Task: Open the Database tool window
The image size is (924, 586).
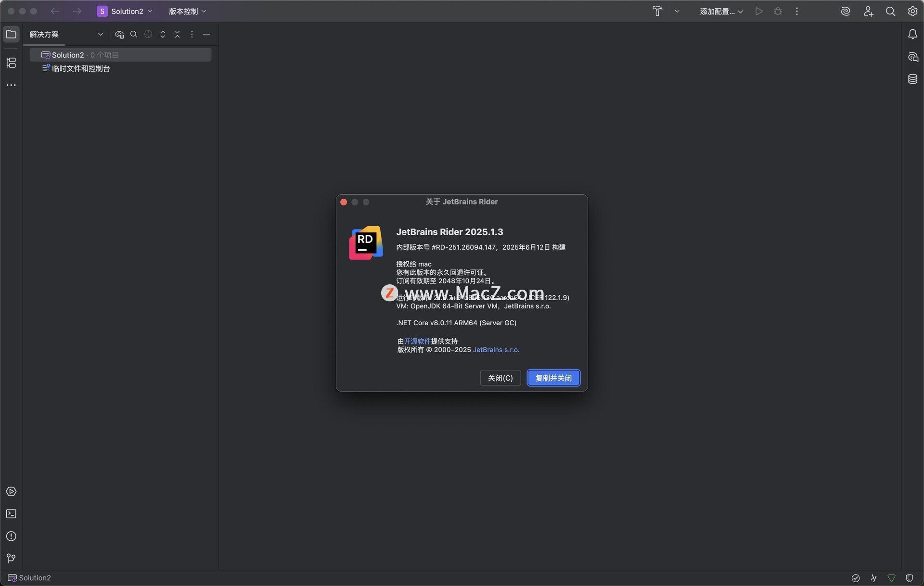Action: (912, 79)
